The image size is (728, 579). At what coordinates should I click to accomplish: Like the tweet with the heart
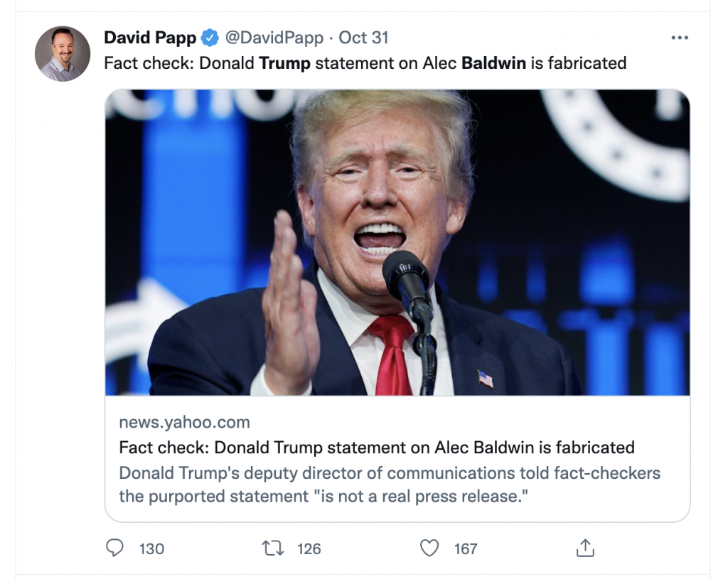click(429, 548)
